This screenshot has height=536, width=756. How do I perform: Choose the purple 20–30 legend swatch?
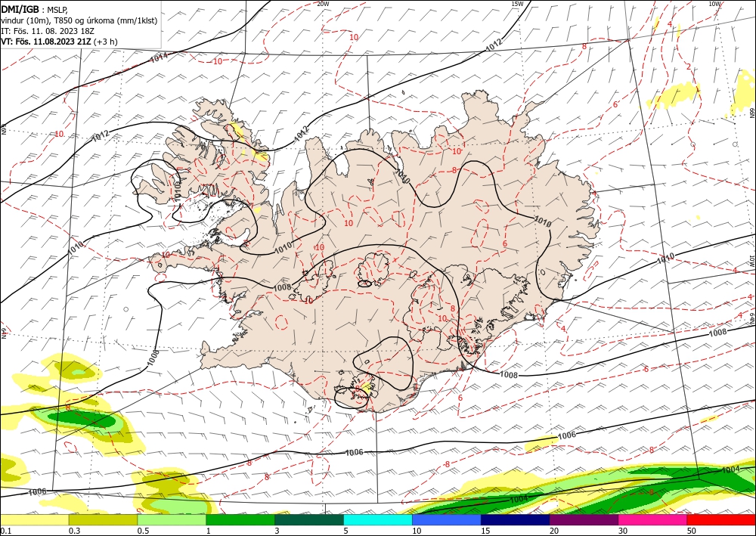click(584, 520)
